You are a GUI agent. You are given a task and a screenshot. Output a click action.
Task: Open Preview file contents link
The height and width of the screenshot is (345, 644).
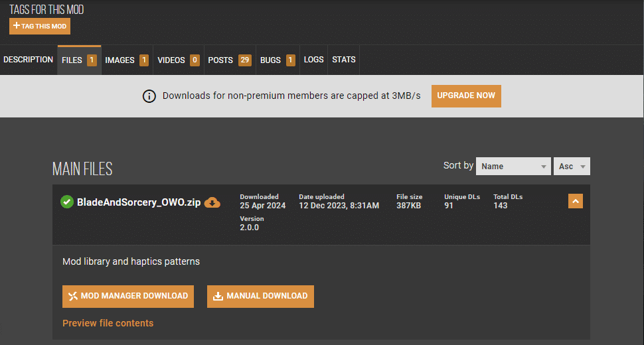click(x=108, y=323)
